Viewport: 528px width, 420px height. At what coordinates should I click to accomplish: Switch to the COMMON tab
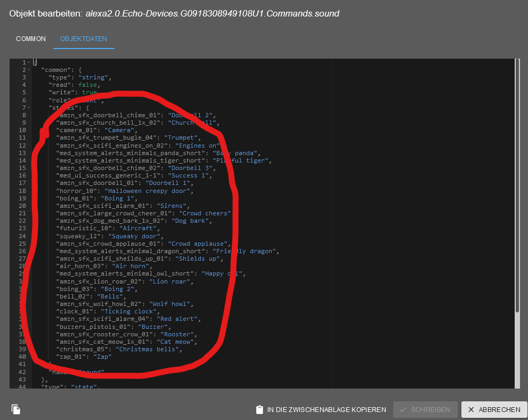pos(31,39)
